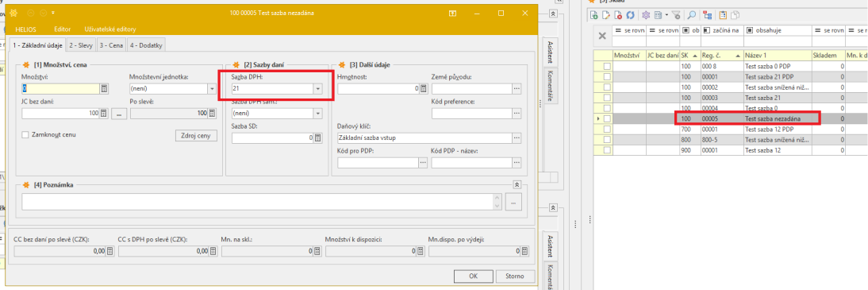Select the 1 - Základní údaje tab

click(x=36, y=45)
